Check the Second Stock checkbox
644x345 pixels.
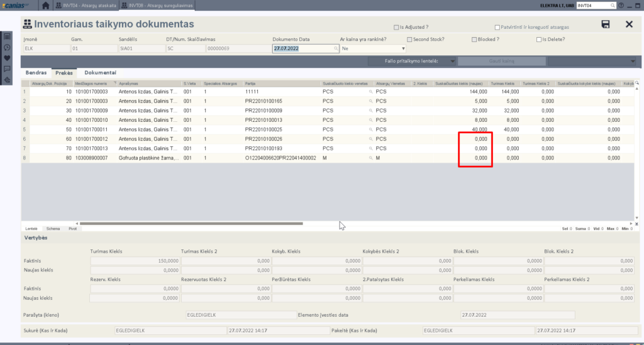[409, 39]
